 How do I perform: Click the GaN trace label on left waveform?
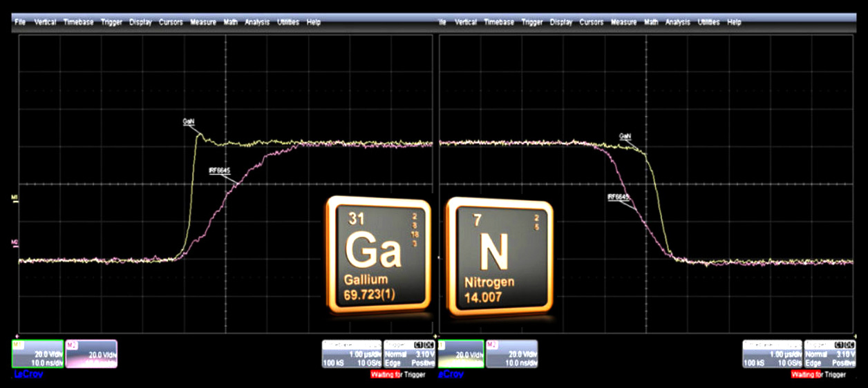[x=189, y=122]
